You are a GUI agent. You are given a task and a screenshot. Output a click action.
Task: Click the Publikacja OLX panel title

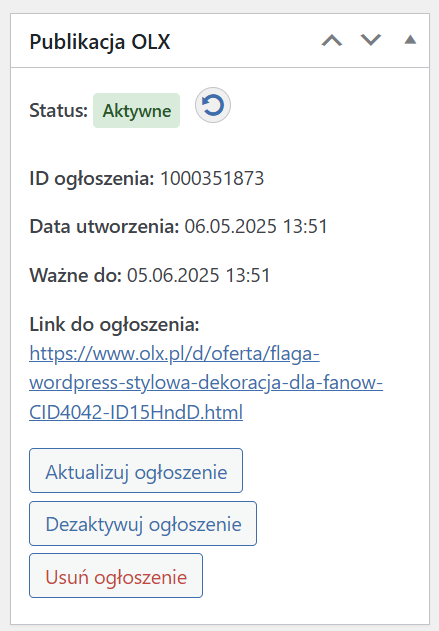[100, 41]
